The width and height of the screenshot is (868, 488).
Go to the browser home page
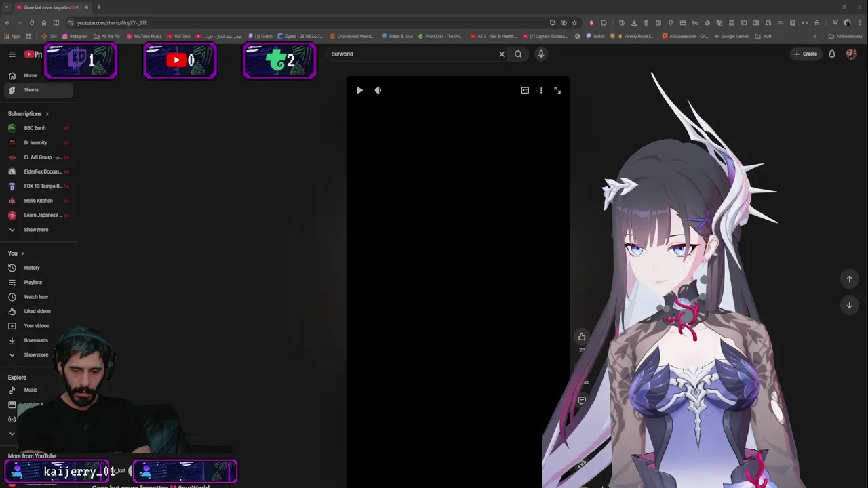tap(44, 22)
